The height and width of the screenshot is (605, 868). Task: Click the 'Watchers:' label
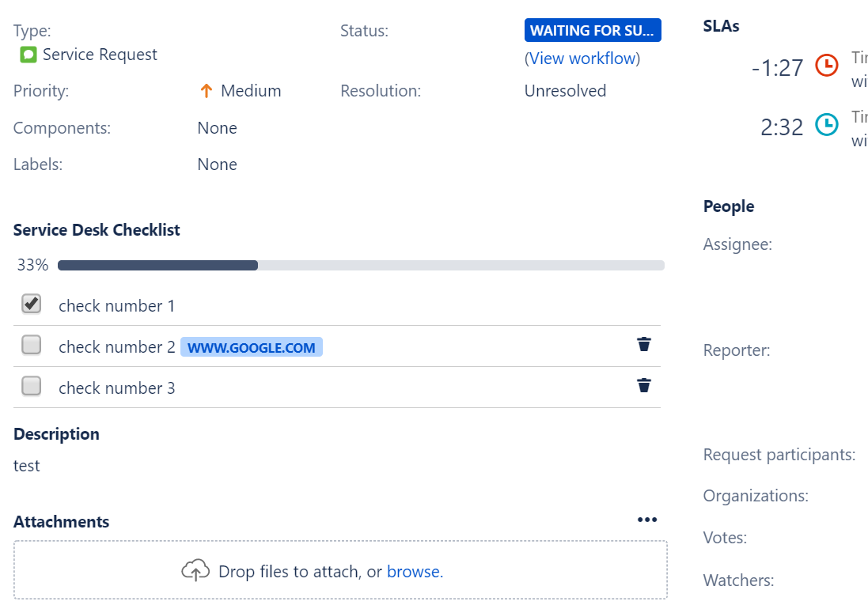(x=738, y=580)
